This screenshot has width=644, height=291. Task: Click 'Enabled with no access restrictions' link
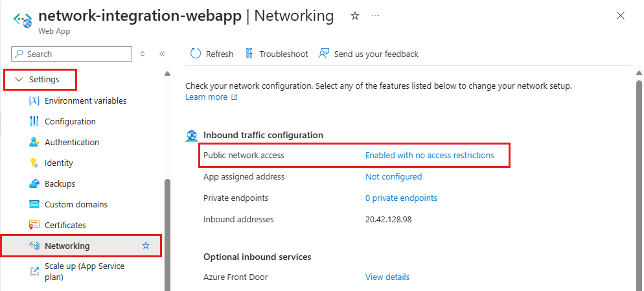tap(430, 156)
